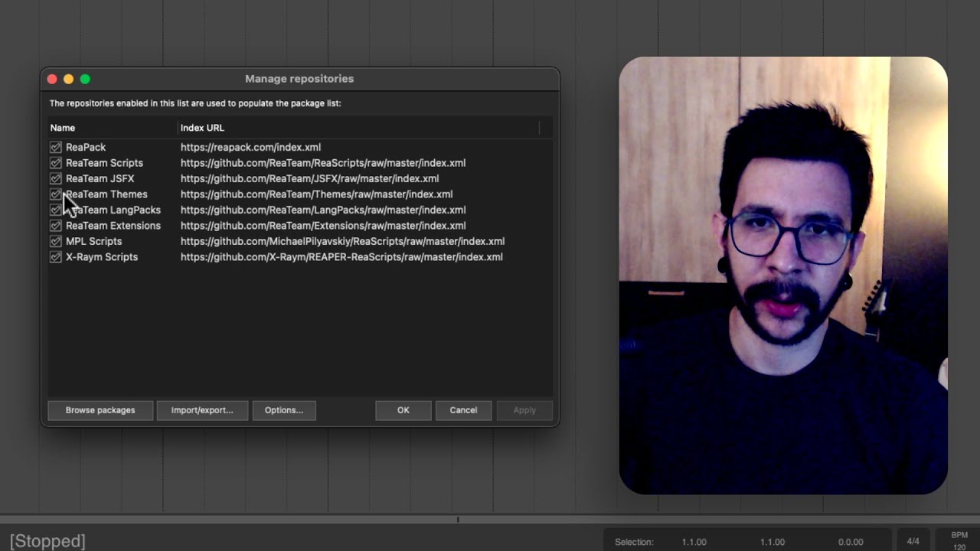
Task: Select the ReaTeam LangPacks row name
Action: click(113, 210)
